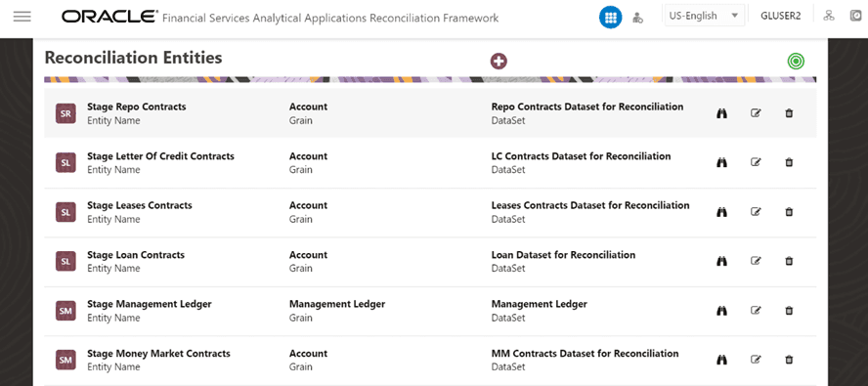Delete the Stage Leases Contracts entity
Viewport: 868px width, 386px height.
coord(790,211)
